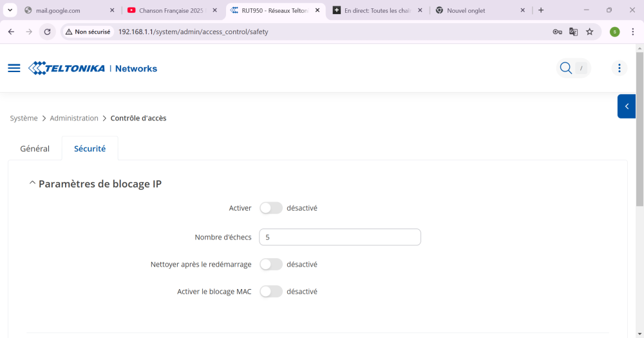Screen dimensions: 644x338
Task: Switch to the Général tab
Action: 35,149
